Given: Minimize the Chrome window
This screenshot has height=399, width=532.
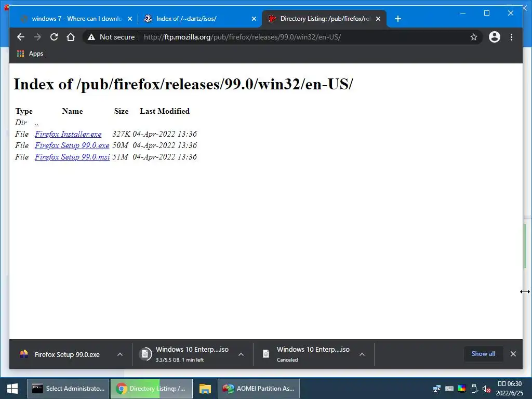Looking at the screenshot, I should click(x=463, y=13).
